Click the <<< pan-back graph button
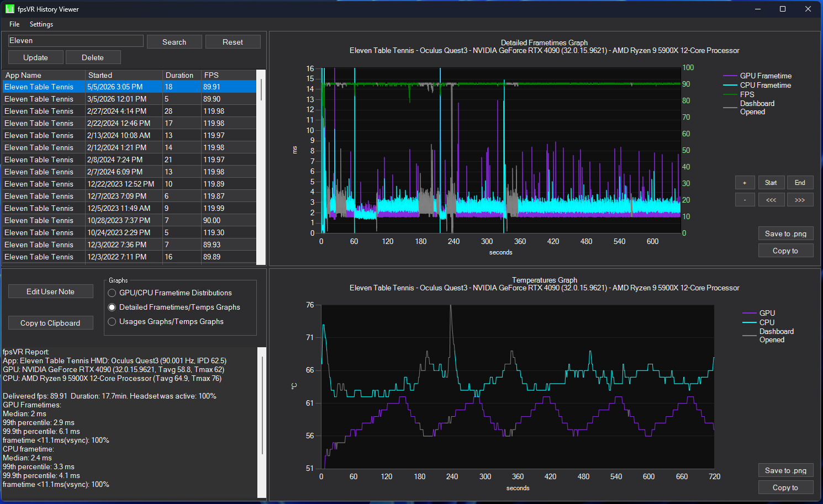The image size is (823, 504). tap(771, 200)
